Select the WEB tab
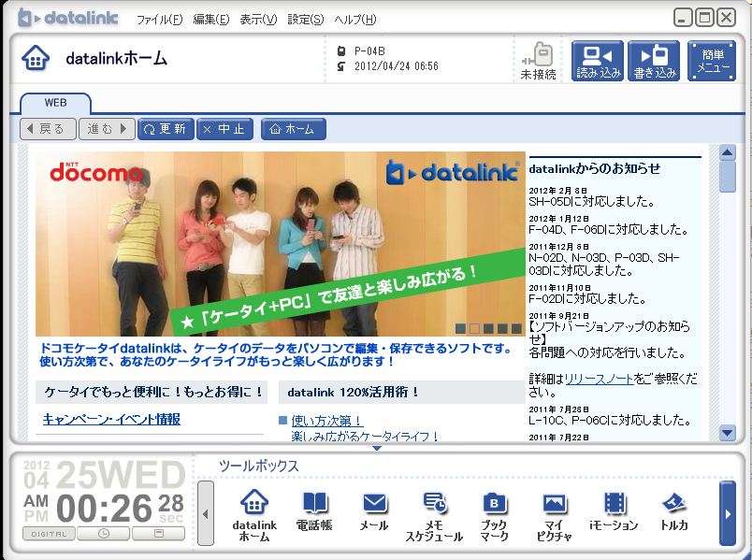The width and height of the screenshot is (752, 560). (55, 103)
